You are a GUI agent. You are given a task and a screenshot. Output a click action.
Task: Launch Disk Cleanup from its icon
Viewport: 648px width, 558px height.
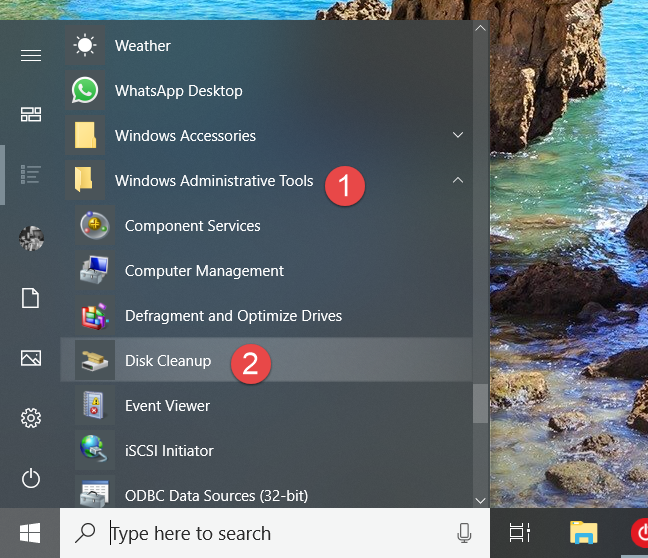[x=95, y=360]
